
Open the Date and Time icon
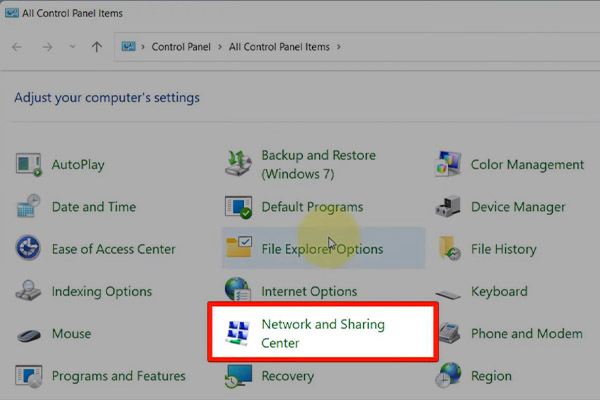[28, 206]
